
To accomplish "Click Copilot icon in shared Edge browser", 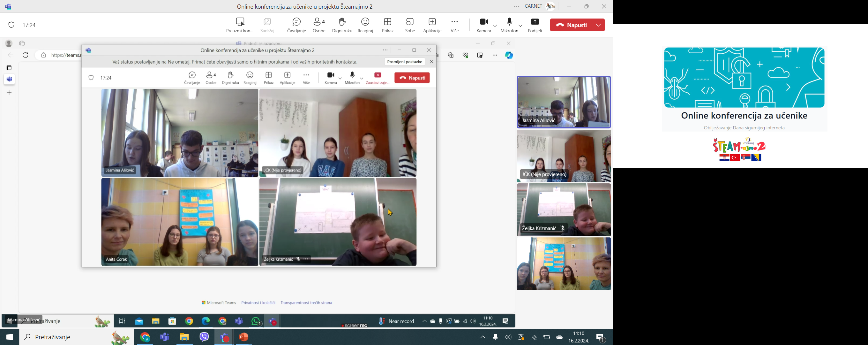I will 509,55.
